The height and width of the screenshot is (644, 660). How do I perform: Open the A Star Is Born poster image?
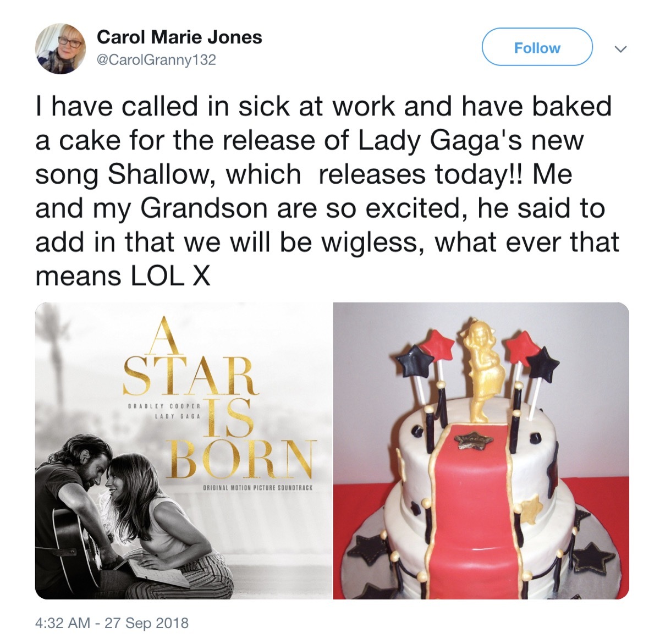pyautogui.click(x=182, y=451)
